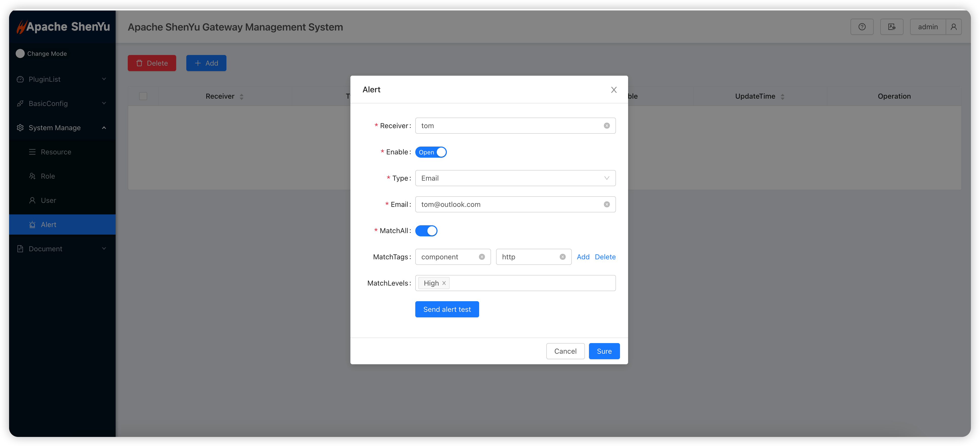Click the add-user icon near admin

tap(892, 27)
